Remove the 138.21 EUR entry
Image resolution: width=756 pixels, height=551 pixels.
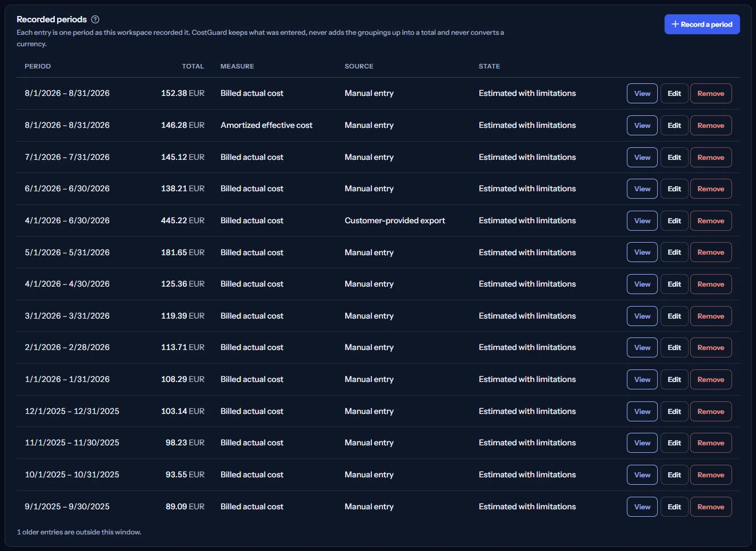pos(711,189)
